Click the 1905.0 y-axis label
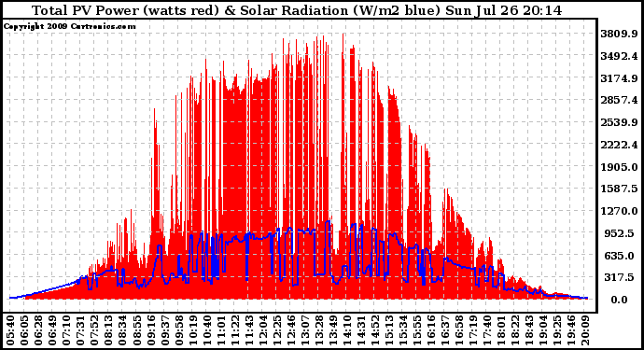644x350 pixels. pyautogui.click(x=619, y=167)
